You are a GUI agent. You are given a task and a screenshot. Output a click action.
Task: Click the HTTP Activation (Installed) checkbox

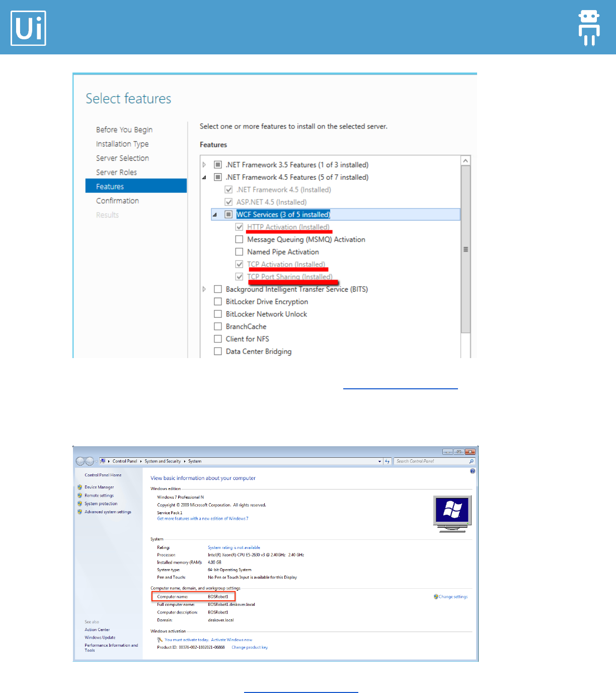(239, 227)
